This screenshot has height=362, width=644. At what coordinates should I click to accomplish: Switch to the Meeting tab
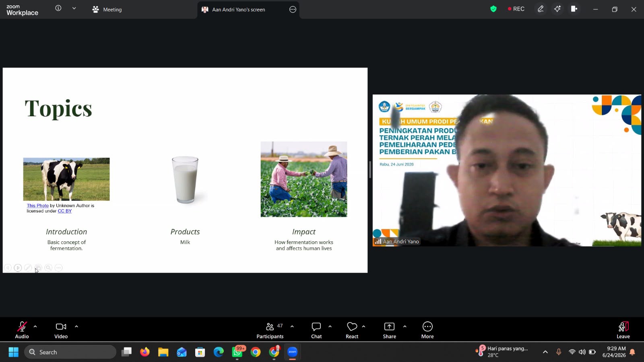(x=107, y=9)
